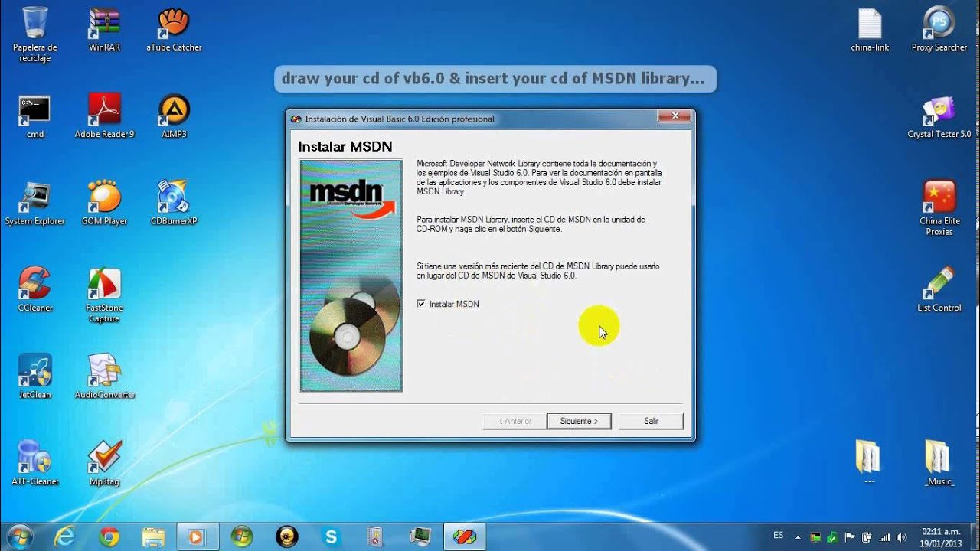Click the msdn CD artwork in the installer
The image size is (980, 551).
(x=351, y=275)
